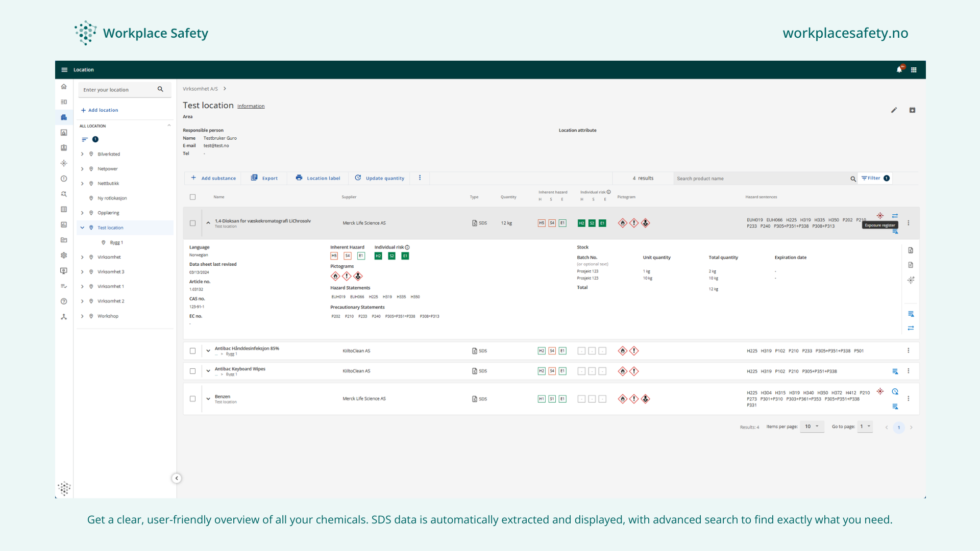This screenshot has width=980, height=551.
Task: Open the Items per page dropdown
Action: [x=812, y=427]
